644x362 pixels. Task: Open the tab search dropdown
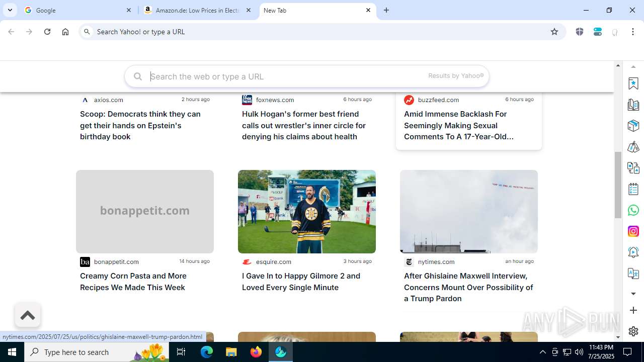(10, 10)
